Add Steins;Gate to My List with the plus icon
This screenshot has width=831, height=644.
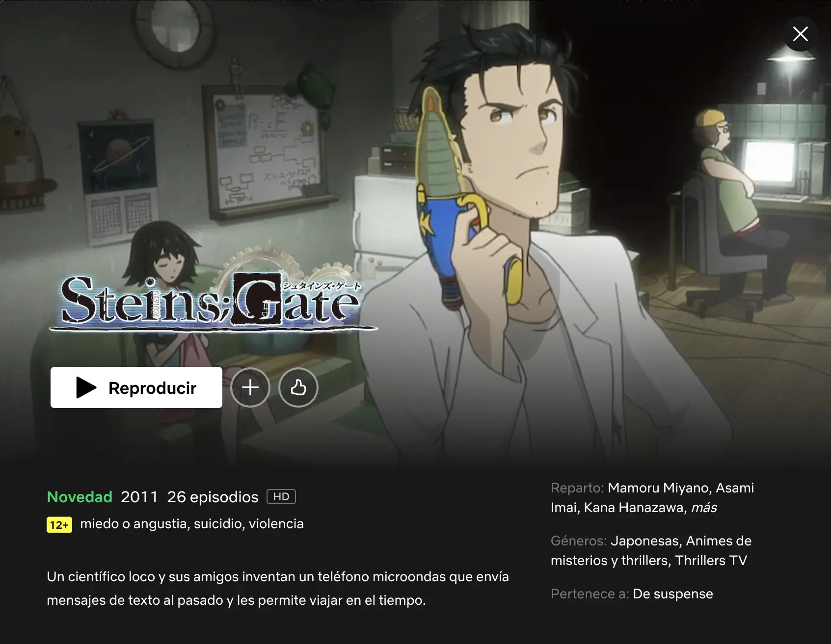pos(250,387)
